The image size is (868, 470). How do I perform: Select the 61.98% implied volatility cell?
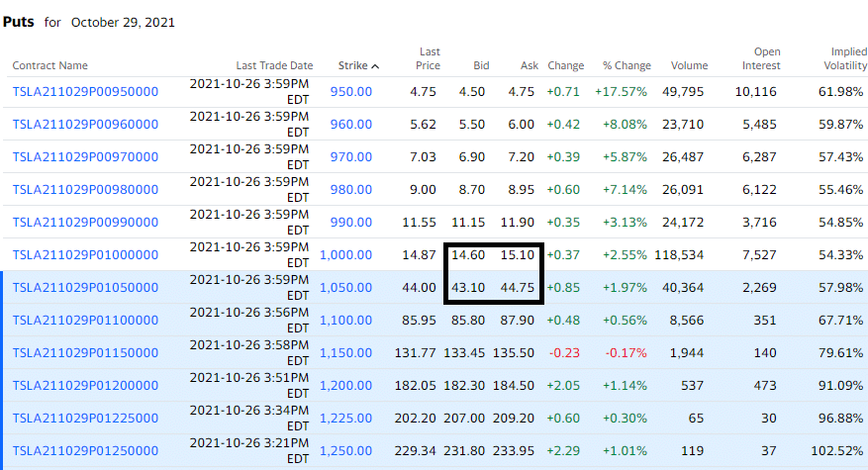point(841,91)
